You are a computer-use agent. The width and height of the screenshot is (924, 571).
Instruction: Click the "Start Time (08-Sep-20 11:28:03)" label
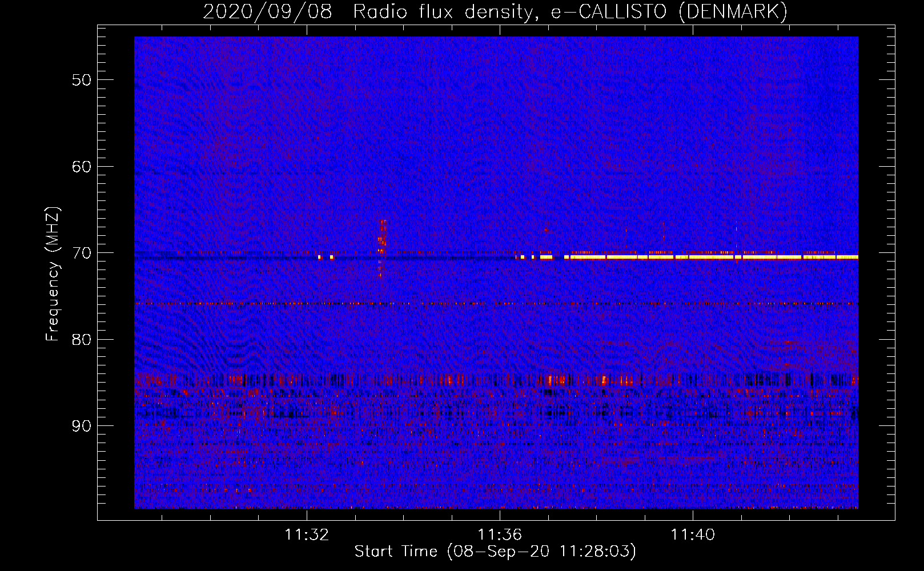(495, 552)
